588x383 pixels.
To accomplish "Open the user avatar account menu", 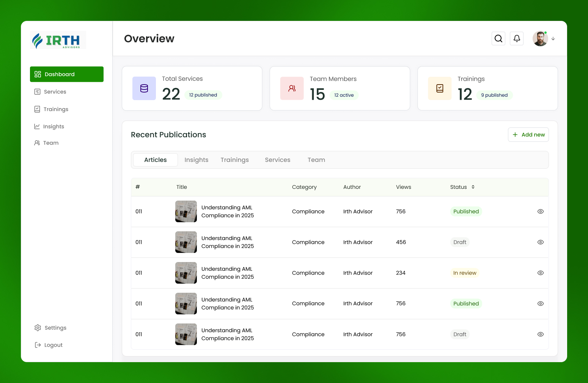I will pos(540,39).
